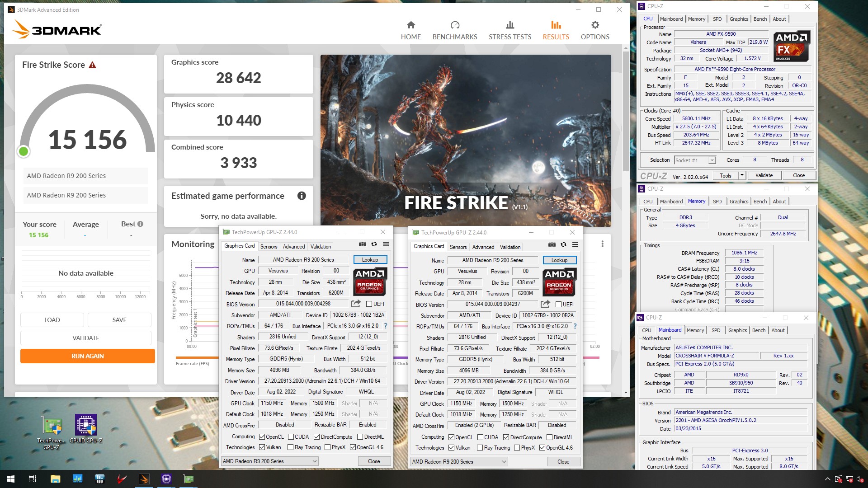Click the 3DMark taskbar icon
Screen dimensions: 868x488
pyautogui.click(x=144, y=479)
